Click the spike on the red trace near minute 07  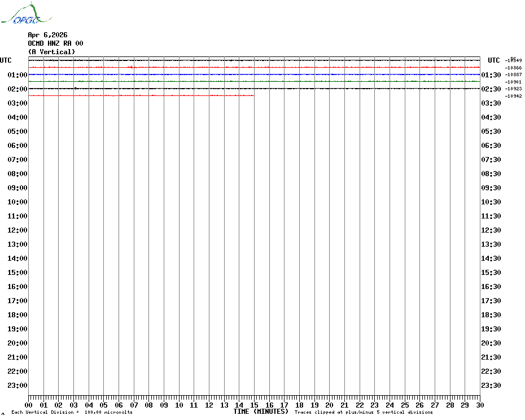click(x=132, y=67)
